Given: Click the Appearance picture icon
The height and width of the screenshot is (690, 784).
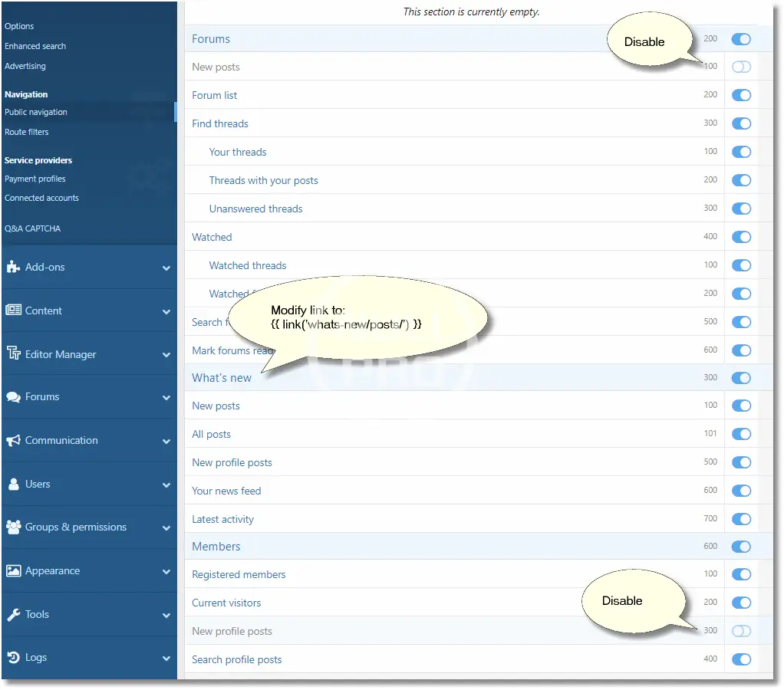Looking at the screenshot, I should [x=13, y=571].
